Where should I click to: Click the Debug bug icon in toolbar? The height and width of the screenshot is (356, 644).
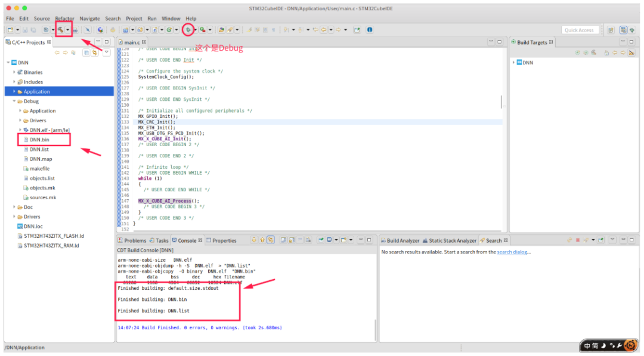188,30
